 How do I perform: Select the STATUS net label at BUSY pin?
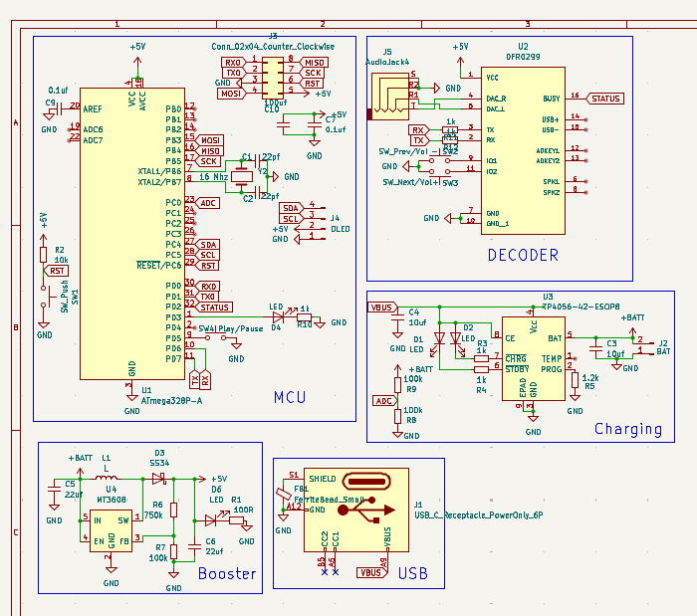click(606, 99)
